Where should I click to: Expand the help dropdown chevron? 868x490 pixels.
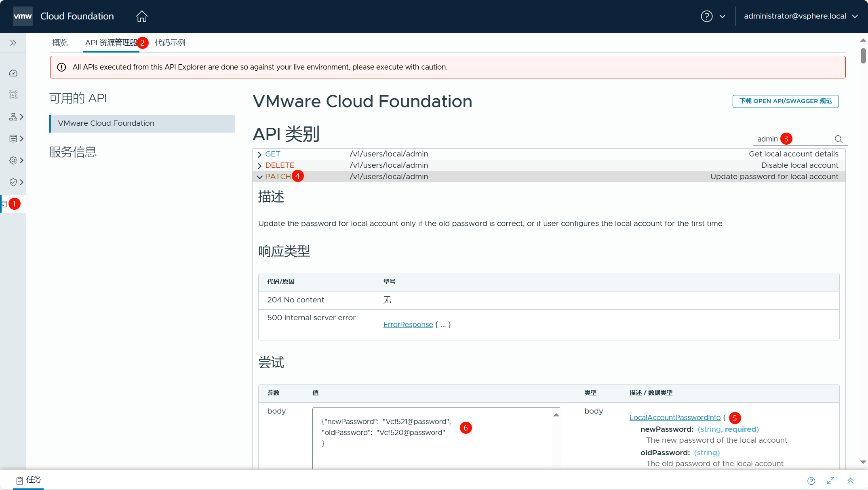[723, 16]
